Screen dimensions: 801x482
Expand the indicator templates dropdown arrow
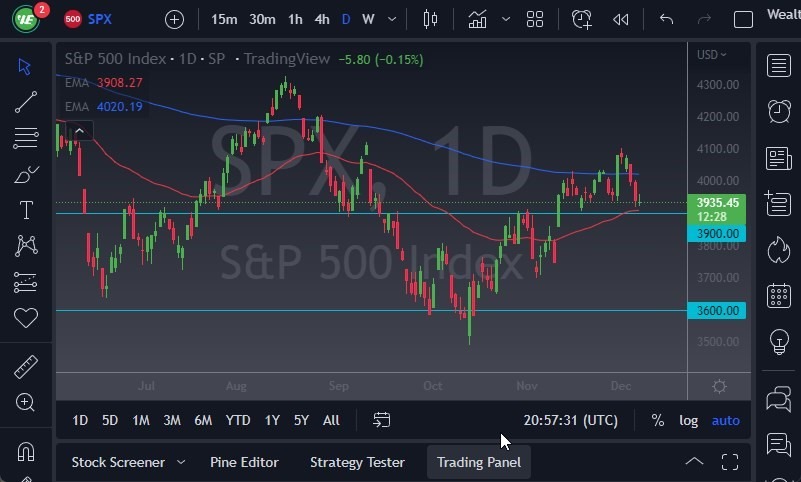click(x=506, y=19)
